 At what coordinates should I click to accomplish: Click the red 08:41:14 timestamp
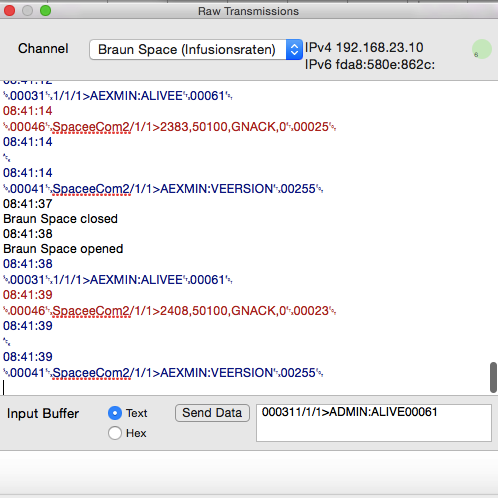tap(28, 111)
